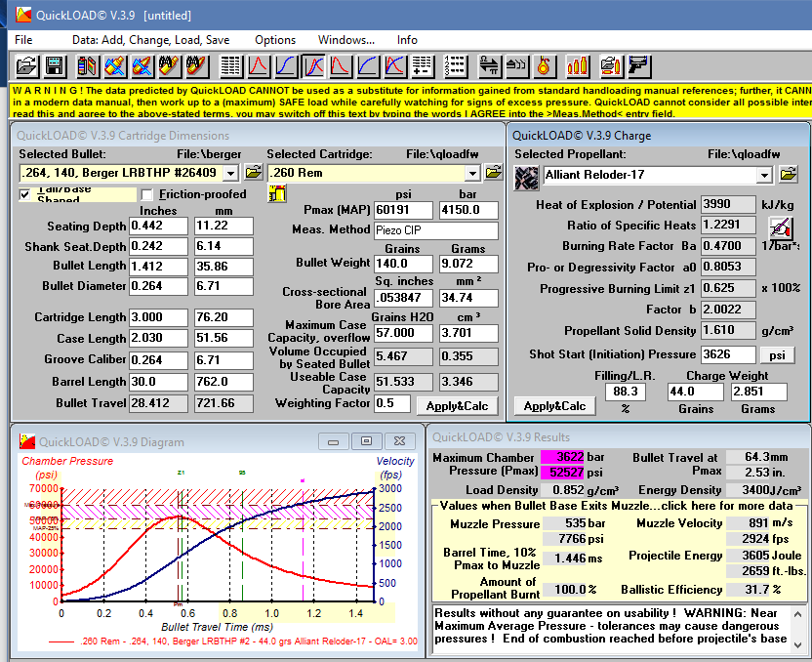812x662 pixels.
Task: Click the Weighting Factor field 0.5
Action: click(392, 403)
